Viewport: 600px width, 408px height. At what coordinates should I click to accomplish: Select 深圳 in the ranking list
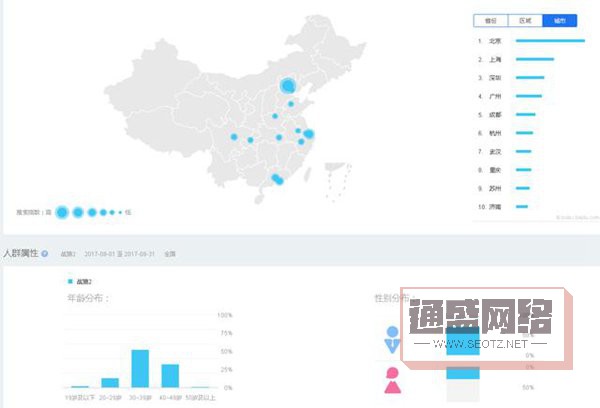click(x=494, y=77)
